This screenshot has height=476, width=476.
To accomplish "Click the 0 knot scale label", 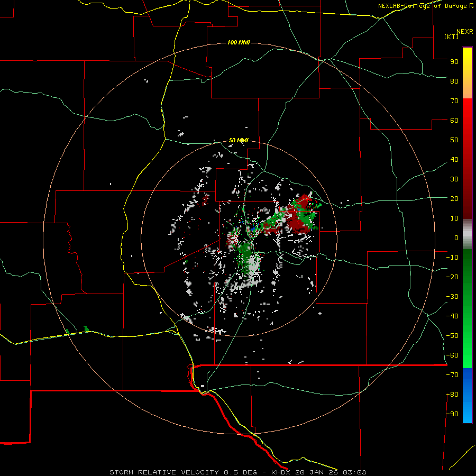I will click(x=456, y=237).
